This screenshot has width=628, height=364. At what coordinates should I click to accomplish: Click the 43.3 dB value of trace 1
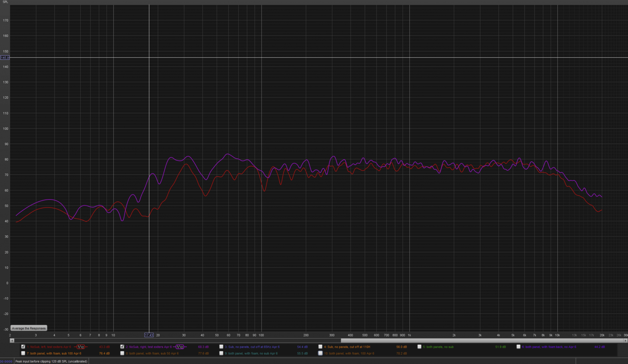(104, 347)
